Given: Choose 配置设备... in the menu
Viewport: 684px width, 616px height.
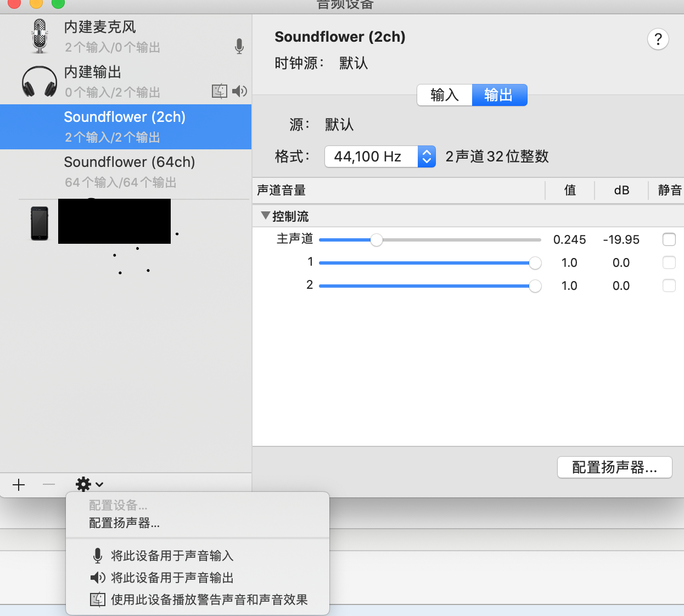Looking at the screenshot, I should click(x=198, y=505).
